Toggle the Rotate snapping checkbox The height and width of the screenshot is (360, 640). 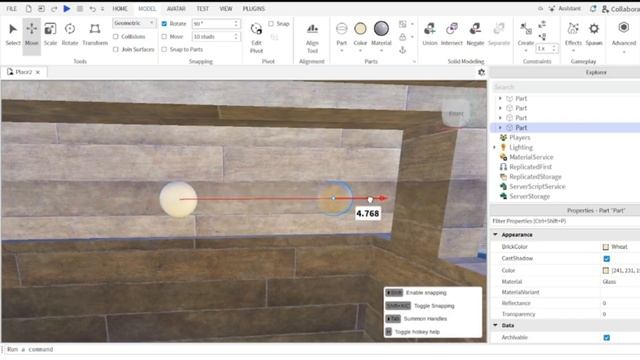tap(164, 24)
